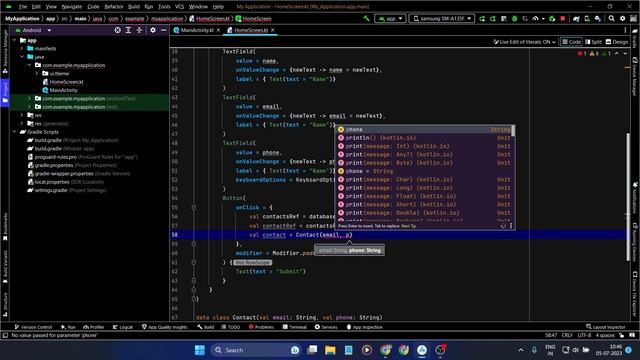The height and width of the screenshot is (360, 640).
Task: Click editor vertical scrollbar
Action: (628, 196)
